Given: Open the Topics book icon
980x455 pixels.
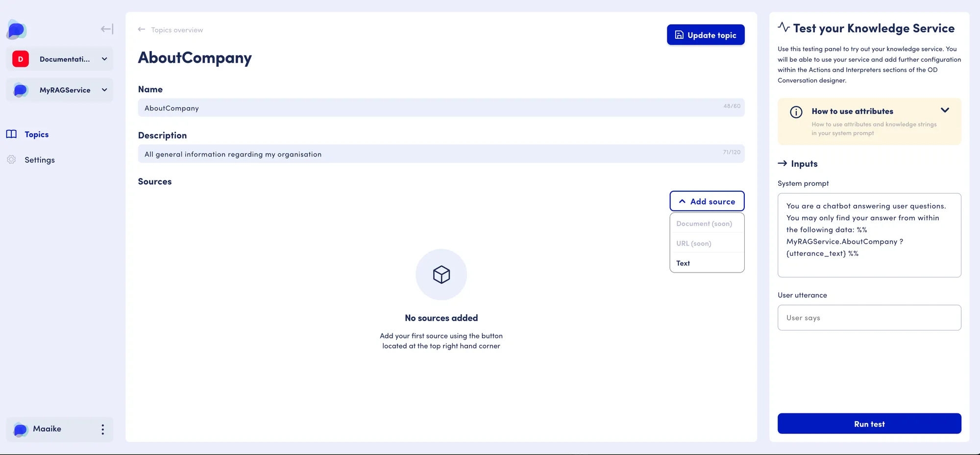Looking at the screenshot, I should coord(11,134).
